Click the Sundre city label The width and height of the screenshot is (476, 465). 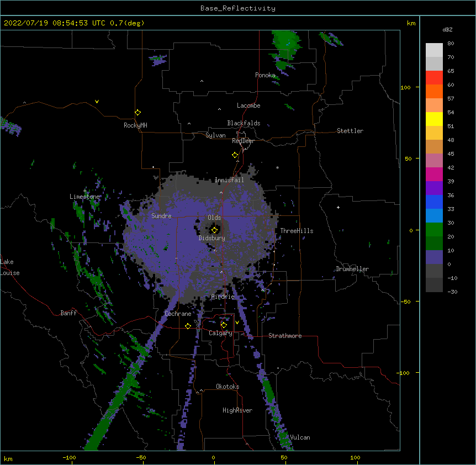[161, 216]
